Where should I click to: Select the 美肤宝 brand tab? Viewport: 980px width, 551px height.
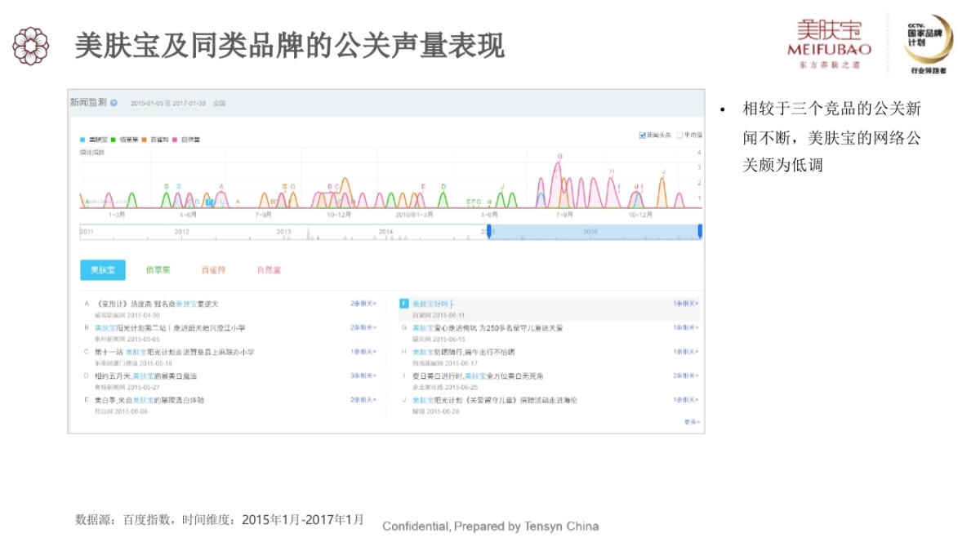(103, 269)
